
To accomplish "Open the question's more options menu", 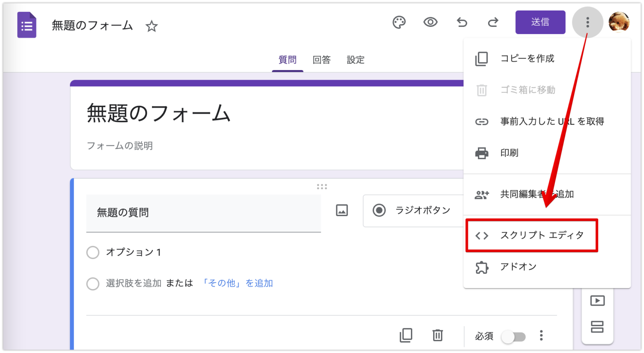I will pyautogui.click(x=541, y=335).
